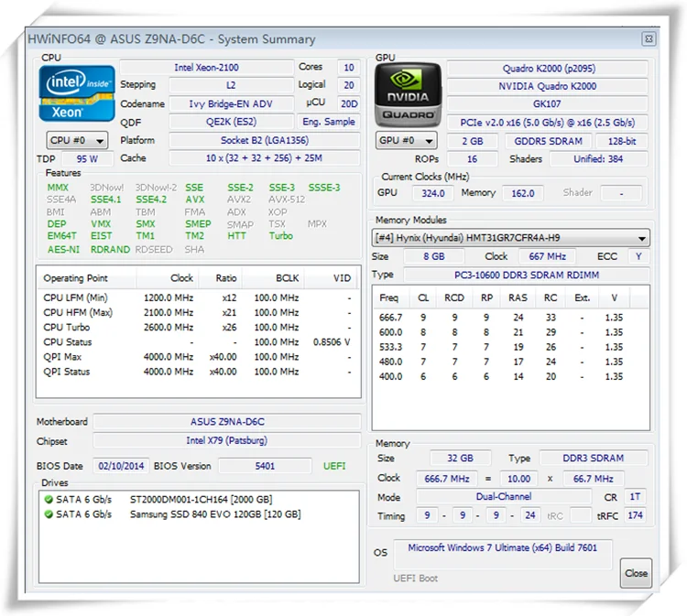Click the RAS column header in memory table
Image resolution: width=687 pixels, height=616 pixels.
[518, 298]
